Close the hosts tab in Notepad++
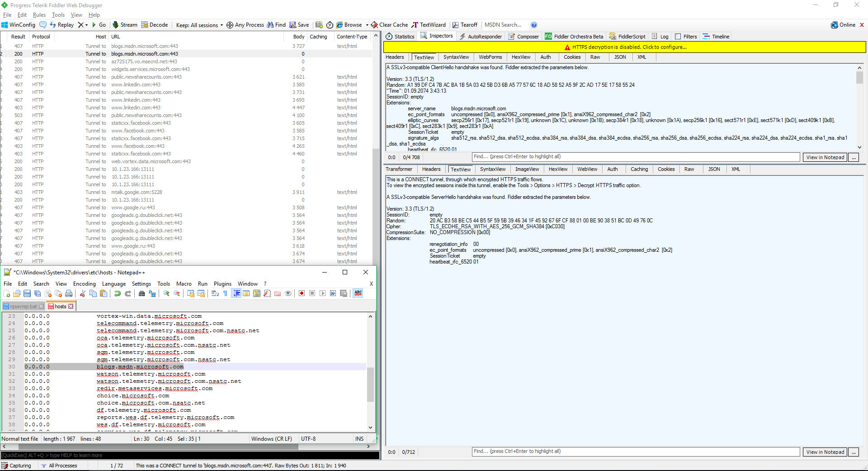The height and width of the screenshot is (471, 868). click(71, 306)
